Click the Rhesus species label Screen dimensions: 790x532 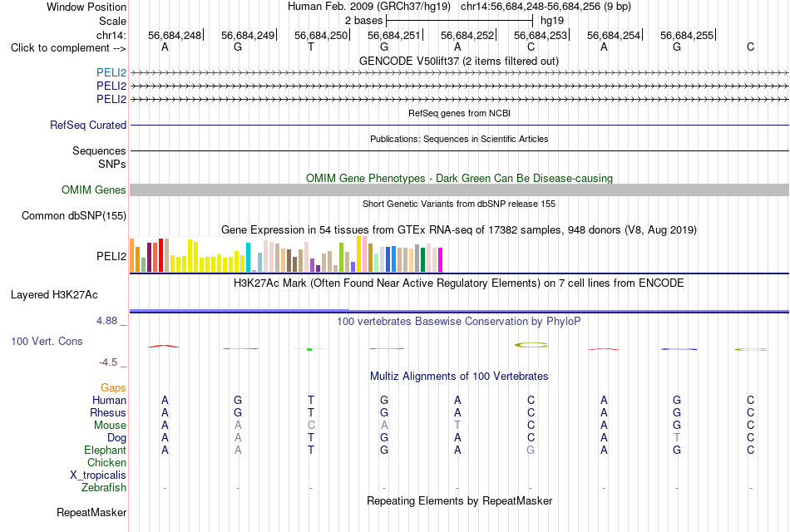coord(108,412)
